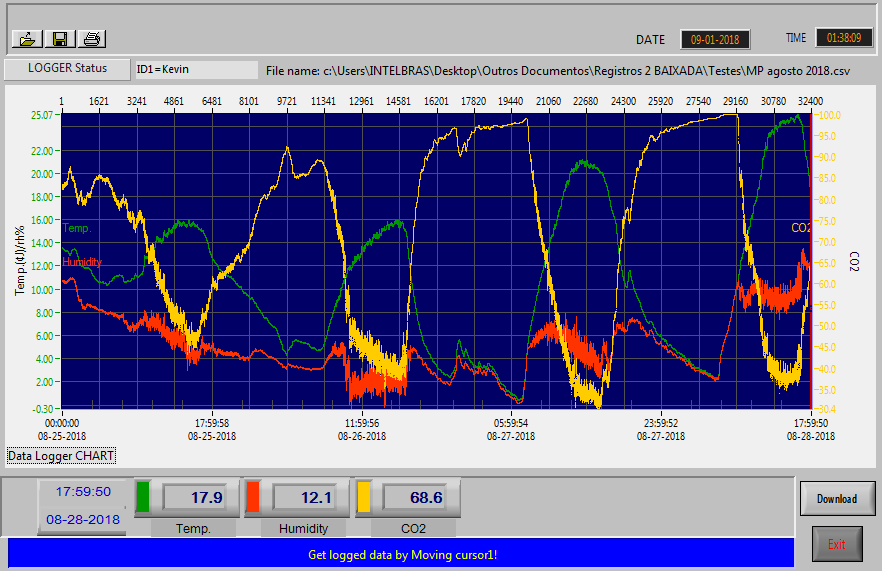
Task: Click the red Humidity legend on chart
Action: [82, 262]
